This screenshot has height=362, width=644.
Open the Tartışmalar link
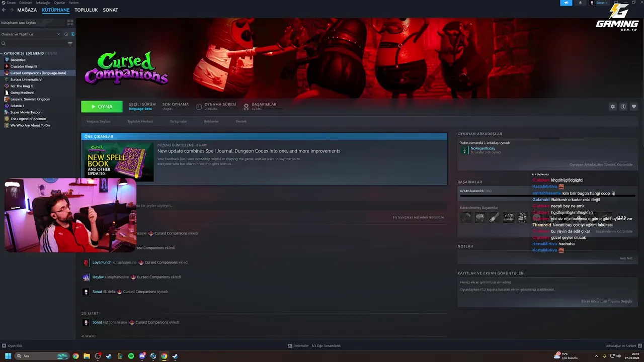click(x=178, y=121)
